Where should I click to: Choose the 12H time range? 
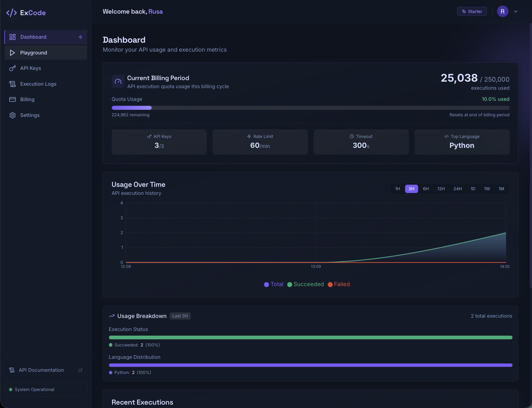click(x=441, y=189)
